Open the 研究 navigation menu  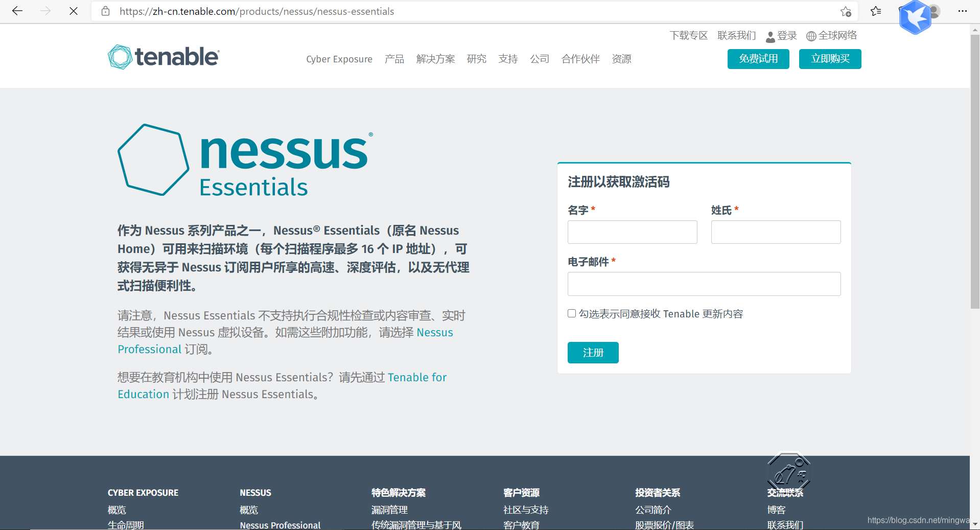point(477,59)
